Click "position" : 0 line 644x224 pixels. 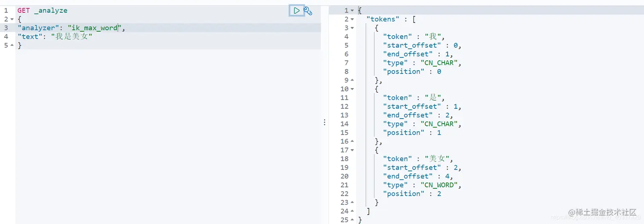click(412, 71)
